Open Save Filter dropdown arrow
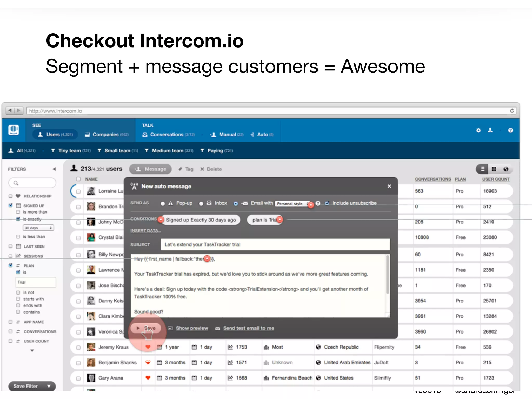 [x=49, y=386]
